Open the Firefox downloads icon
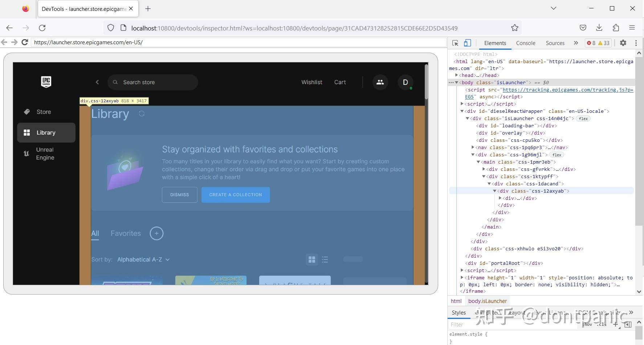This screenshot has height=345, width=644. (x=599, y=28)
